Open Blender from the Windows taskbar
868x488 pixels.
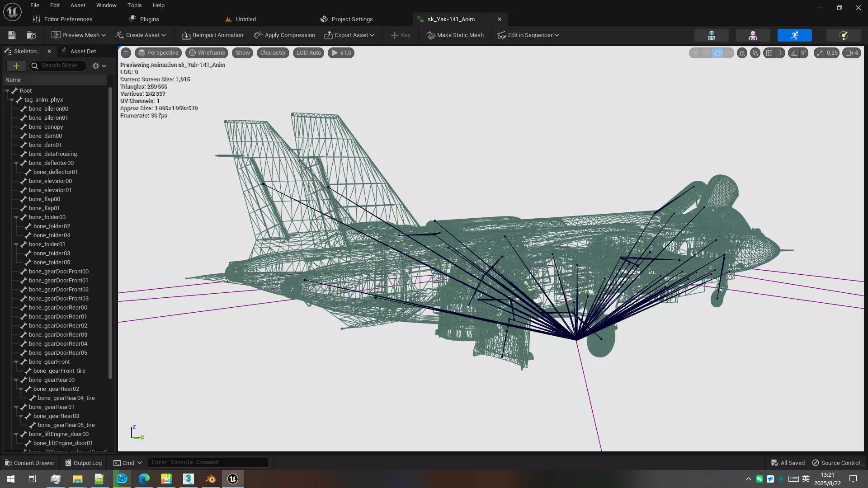tap(211, 479)
